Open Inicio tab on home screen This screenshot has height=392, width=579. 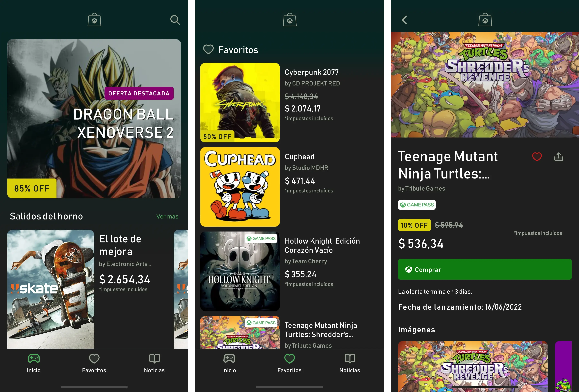[x=34, y=363]
